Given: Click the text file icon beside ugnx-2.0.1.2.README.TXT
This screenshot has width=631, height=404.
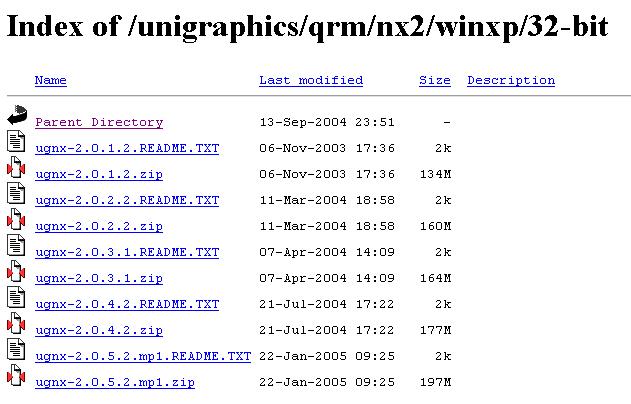Looking at the screenshot, I should coord(16,141).
